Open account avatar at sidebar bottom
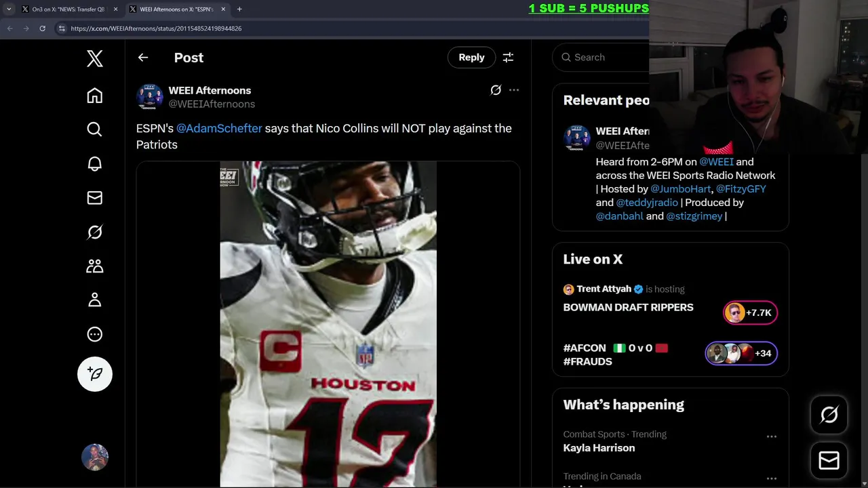The width and height of the screenshot is (868, 488). click(x=95, y=457)
